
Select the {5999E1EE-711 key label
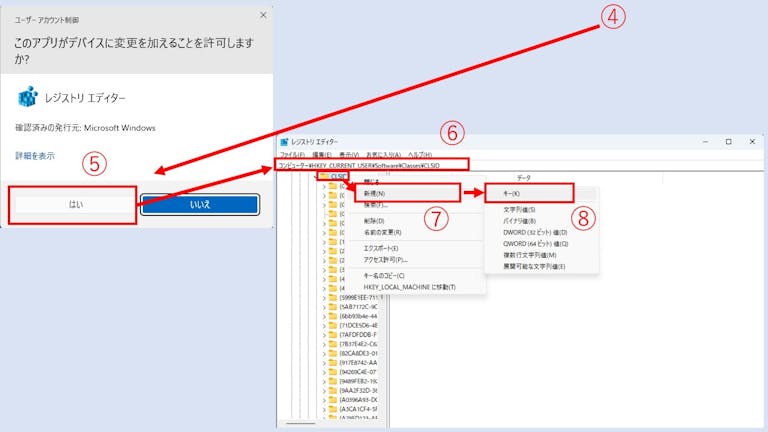[x=360, y=297]
